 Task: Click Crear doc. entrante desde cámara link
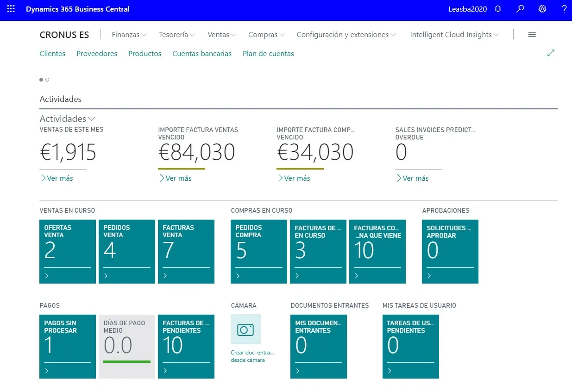click(x=252, y=356)
